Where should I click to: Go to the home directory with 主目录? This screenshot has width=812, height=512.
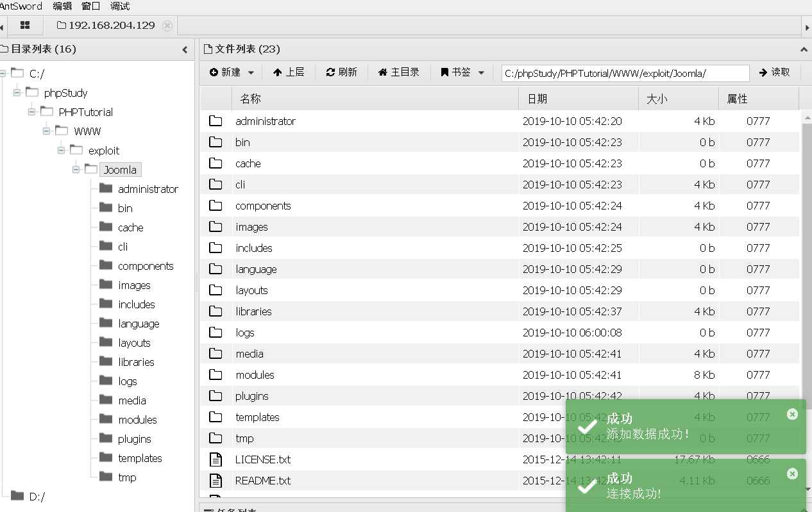(399, 72)
